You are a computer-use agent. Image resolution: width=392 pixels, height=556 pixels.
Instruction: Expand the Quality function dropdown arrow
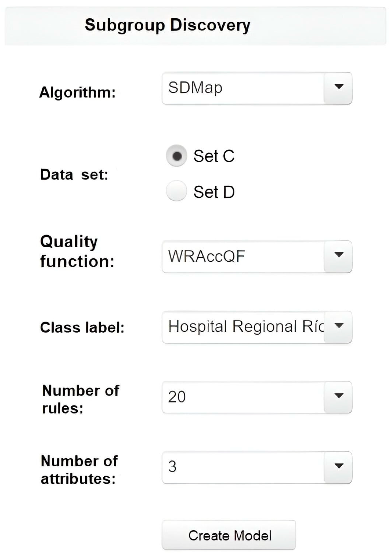(338, 256)
